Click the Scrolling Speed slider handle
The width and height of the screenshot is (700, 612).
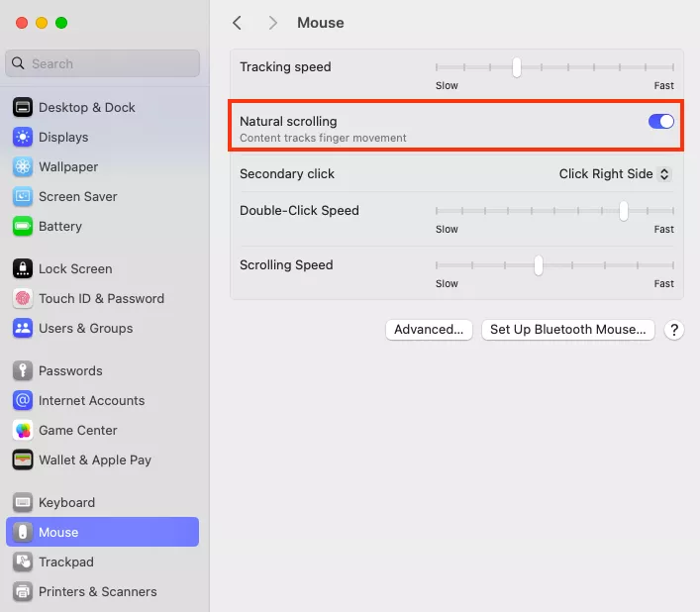(539, 265)
